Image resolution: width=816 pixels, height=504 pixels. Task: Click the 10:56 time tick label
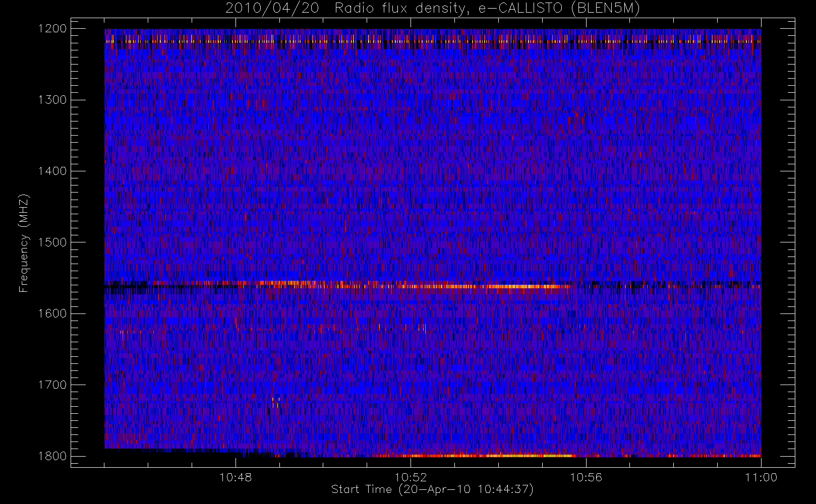click(x=586, y=477)
